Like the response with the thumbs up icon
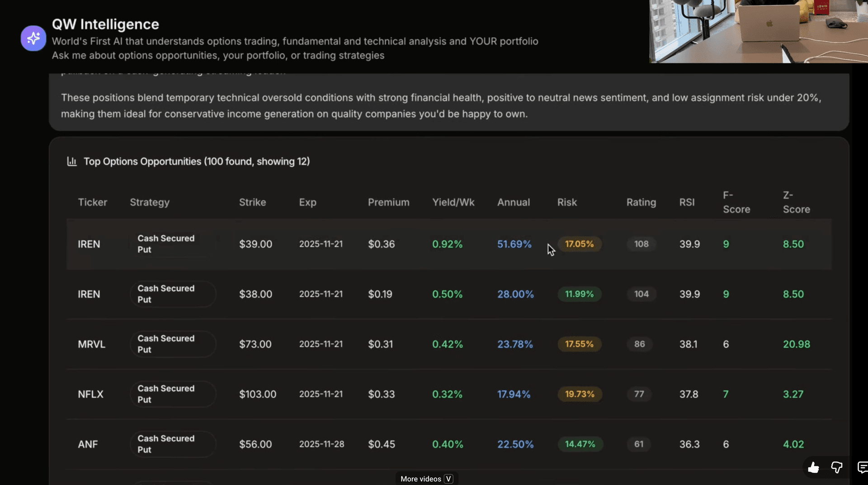Screen dimensions: 868x485 pos(813,468)
